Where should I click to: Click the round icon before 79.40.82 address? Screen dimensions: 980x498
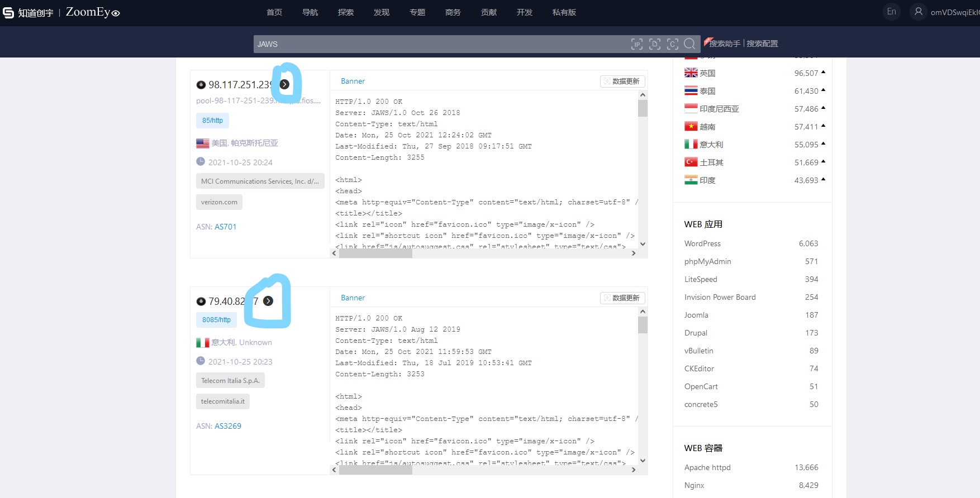(x=201, y=301)
